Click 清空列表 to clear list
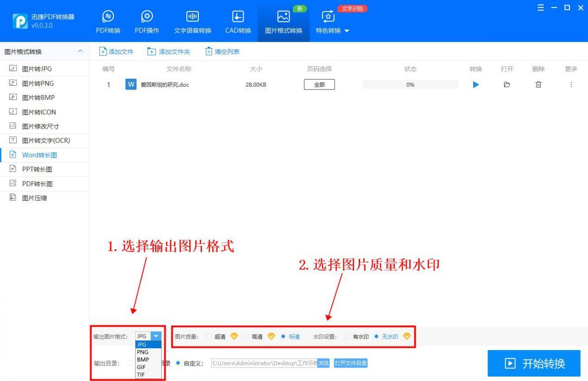Viewport: 588px width, 381px height. click(222, 51)
